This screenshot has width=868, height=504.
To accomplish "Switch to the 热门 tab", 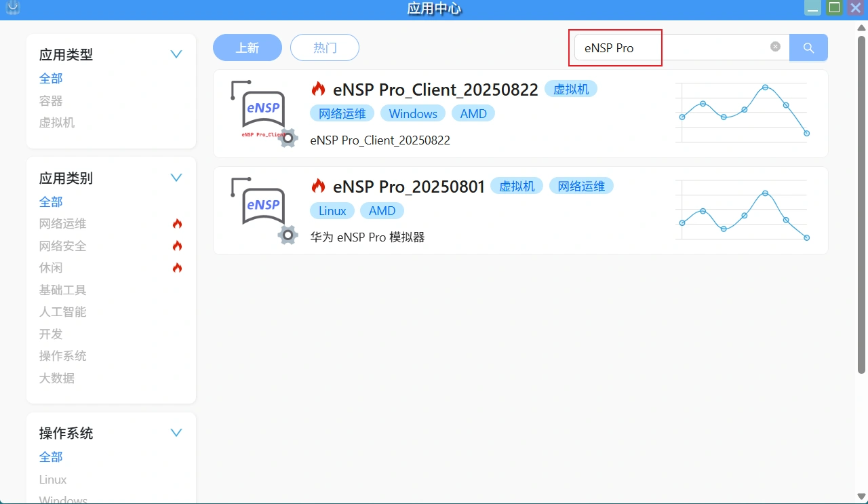I will coord(324,47).
